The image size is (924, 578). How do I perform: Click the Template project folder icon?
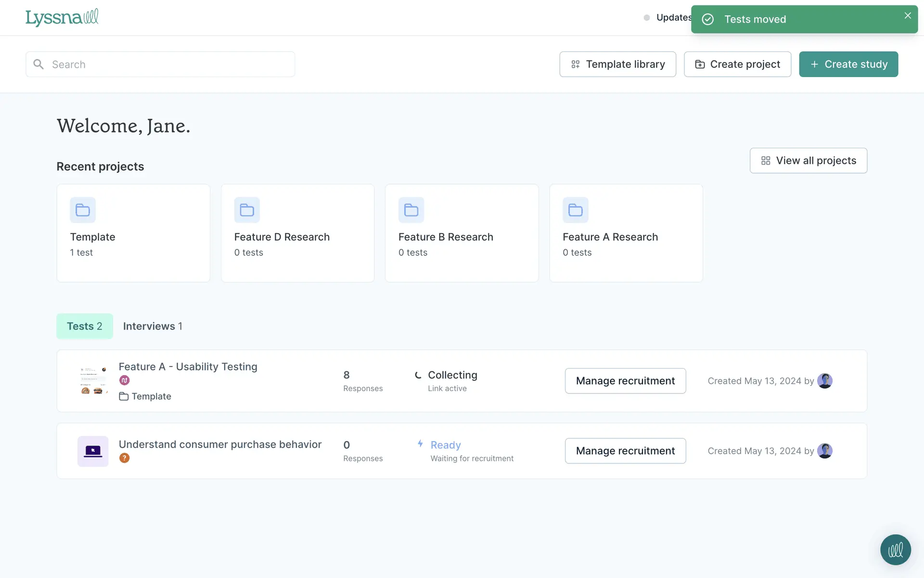pyautogui.click(x=83, y=210)
